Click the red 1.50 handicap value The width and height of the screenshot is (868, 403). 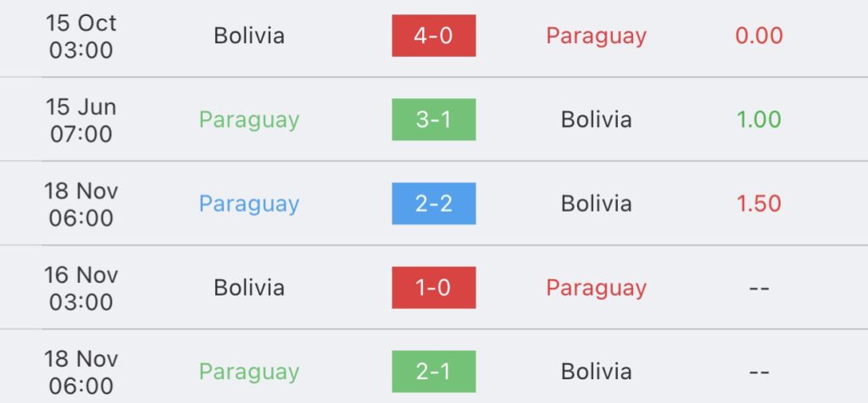759,204
